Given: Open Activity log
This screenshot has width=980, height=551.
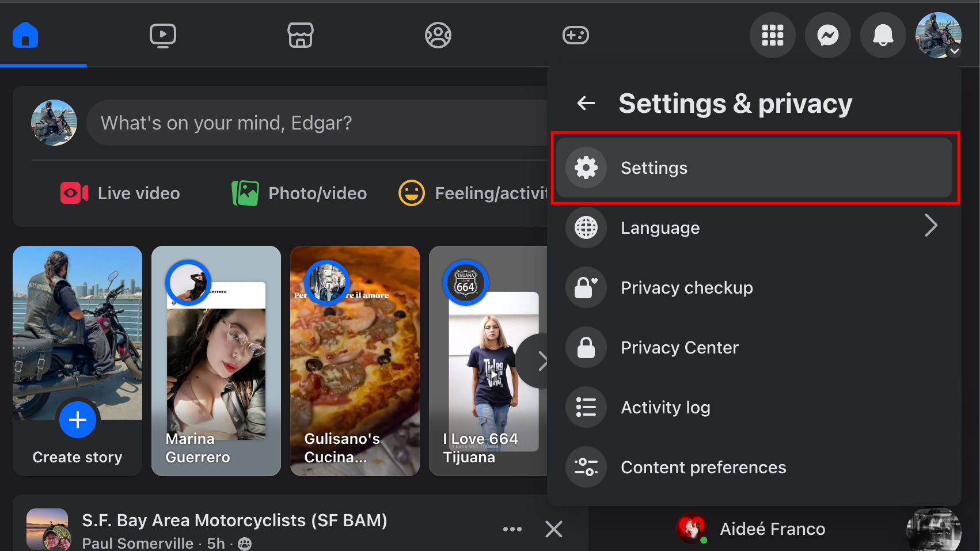Looking at the screenshot, I should 754,407.
